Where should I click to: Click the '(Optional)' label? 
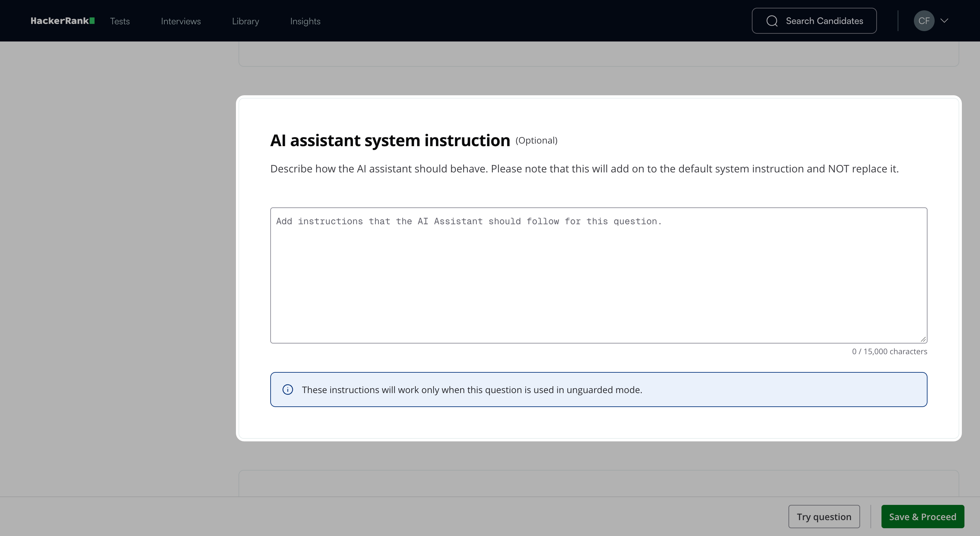[536, 141]
